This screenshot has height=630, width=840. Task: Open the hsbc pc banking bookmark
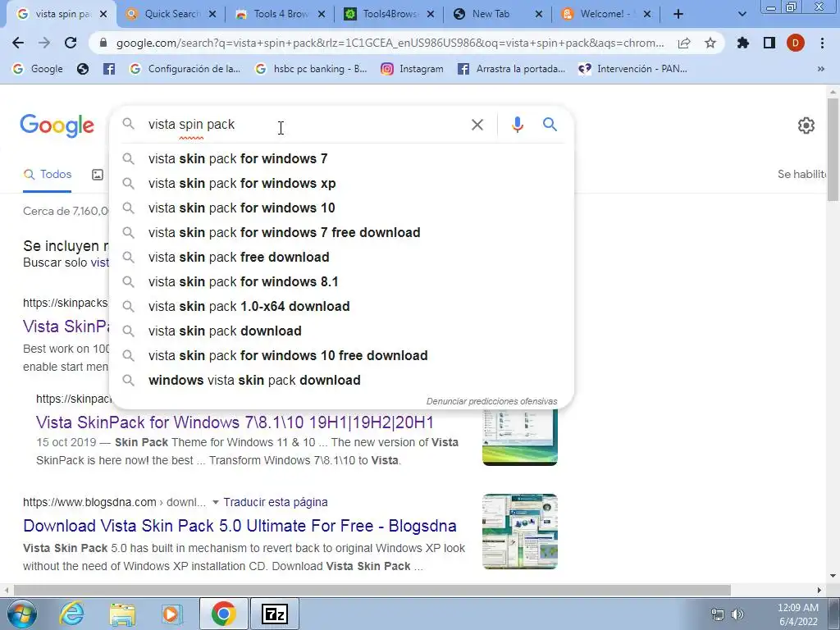coord(311,69)
